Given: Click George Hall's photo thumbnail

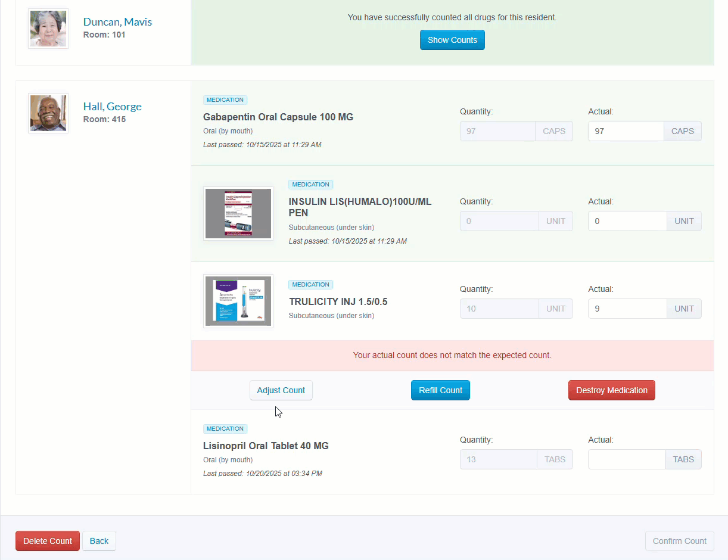Looking at the screenshot, I should (48, 113).
